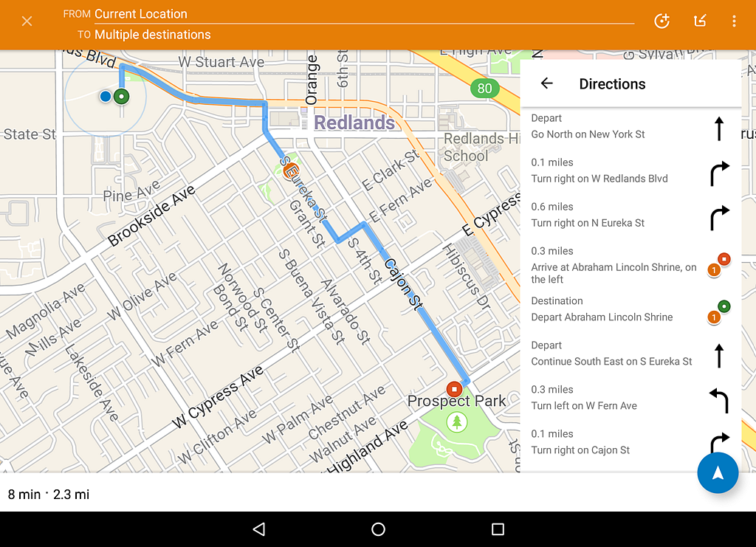The width and height of the screenshot is (756, 547).
Task: Edit the Current Location origin field
Action: 364,14
